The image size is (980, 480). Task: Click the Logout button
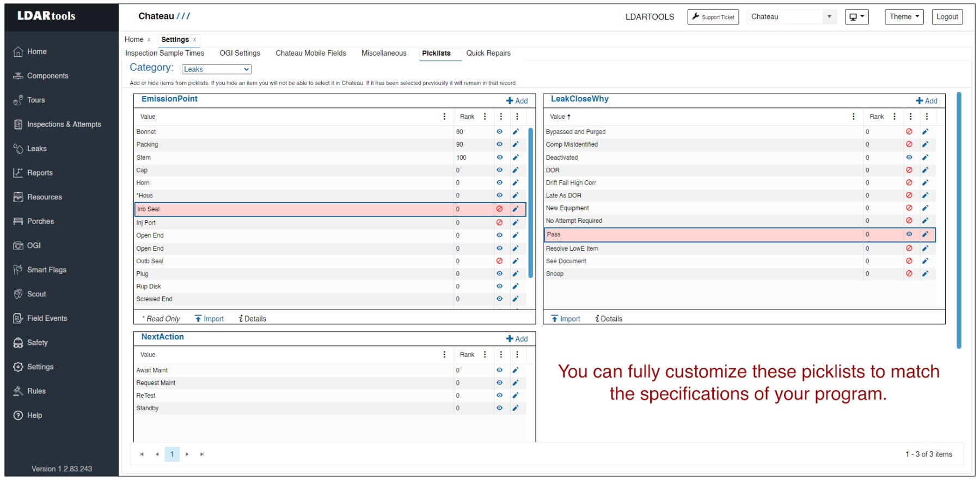[x=947, y=17]
